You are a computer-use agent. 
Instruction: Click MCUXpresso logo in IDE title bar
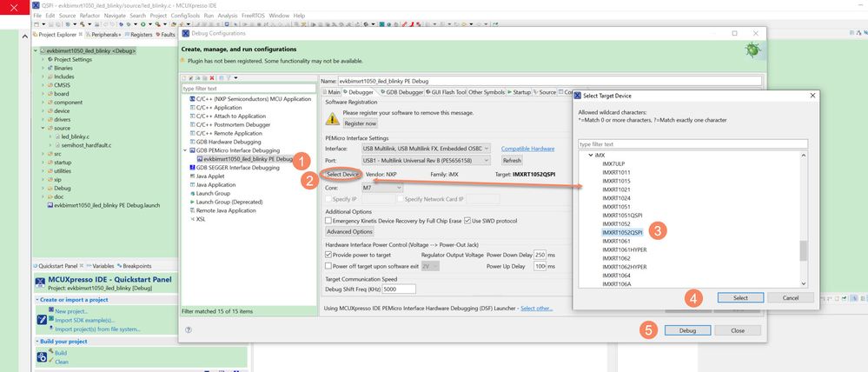36,5
